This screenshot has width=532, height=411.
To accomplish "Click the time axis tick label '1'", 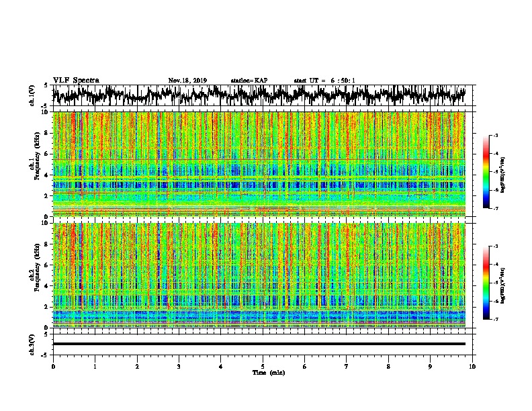I will [x=95, y=367].
